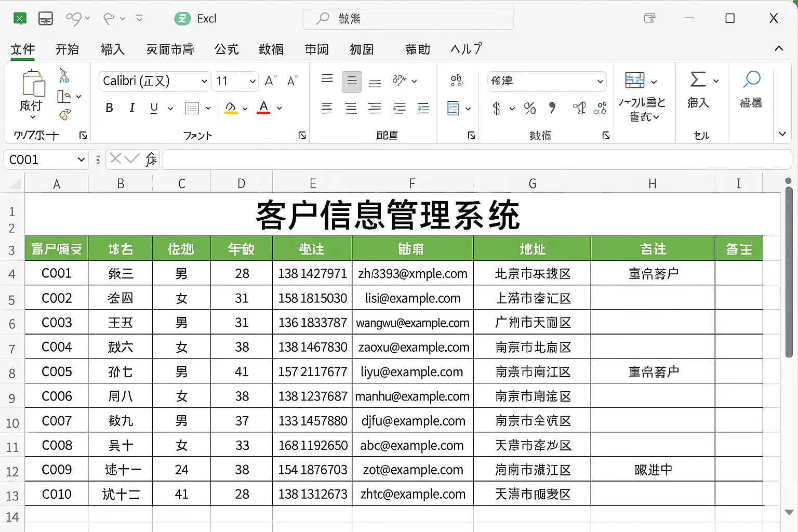Click the undo arrow icon
This screenshot has height=532, width=798.
click(73, 19)
